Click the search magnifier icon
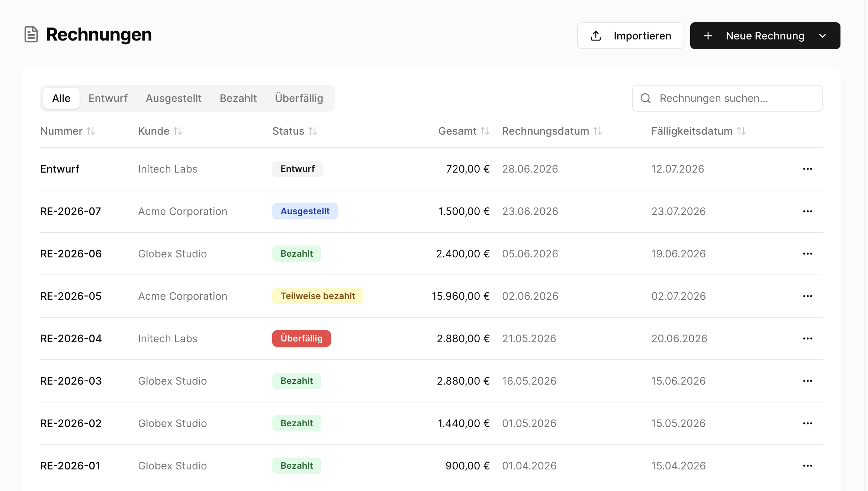The image size is (868, 491). (646, 98)
